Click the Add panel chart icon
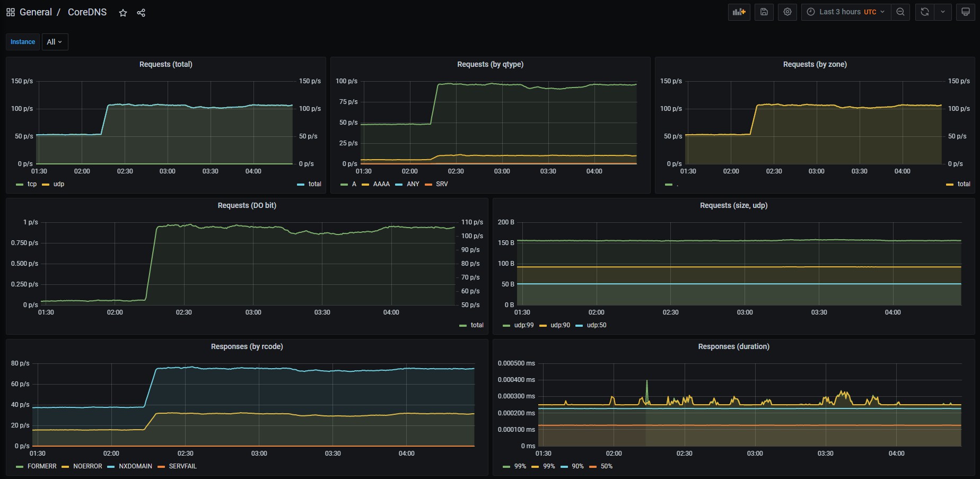Image resolution: width=980 pixels, height=479 pixels. pyautogui.click(x=739, y=12)
